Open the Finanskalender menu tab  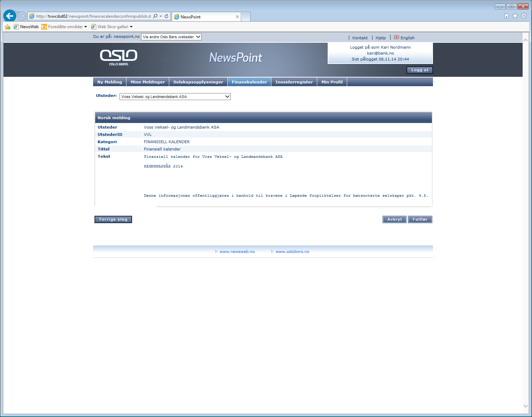pos(249,82)
